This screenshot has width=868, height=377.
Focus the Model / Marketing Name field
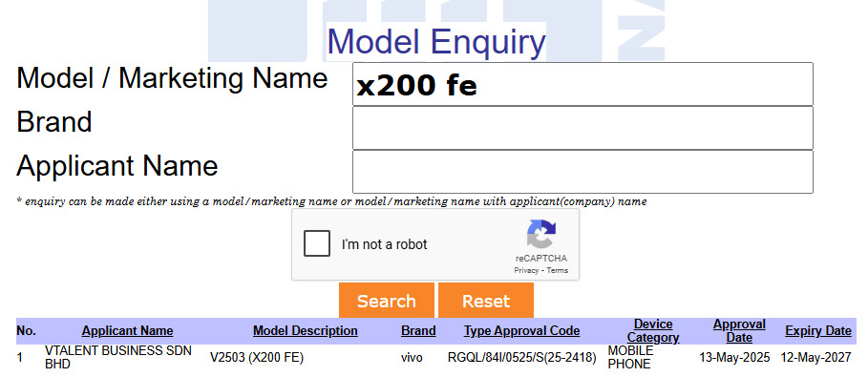(x=582, y=84)
